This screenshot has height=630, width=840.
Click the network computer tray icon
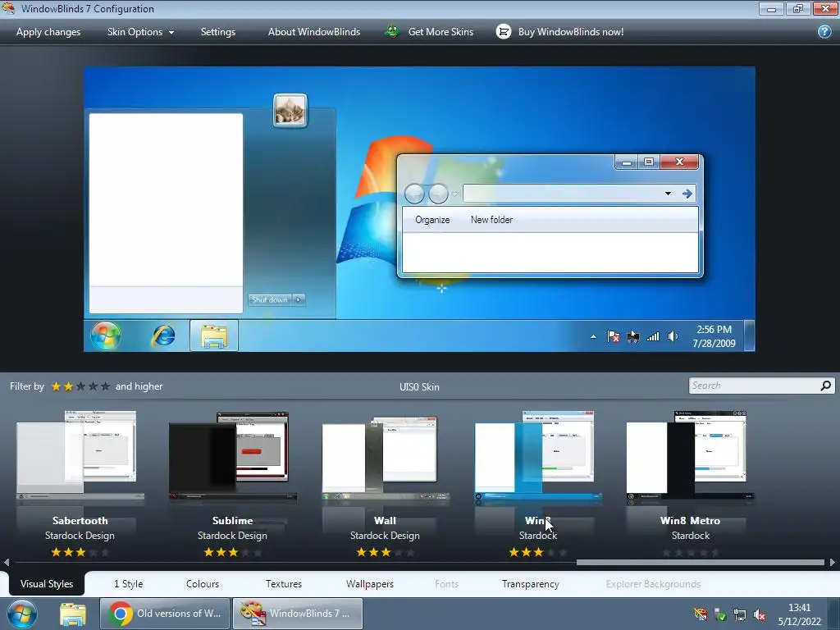[740, 614]
